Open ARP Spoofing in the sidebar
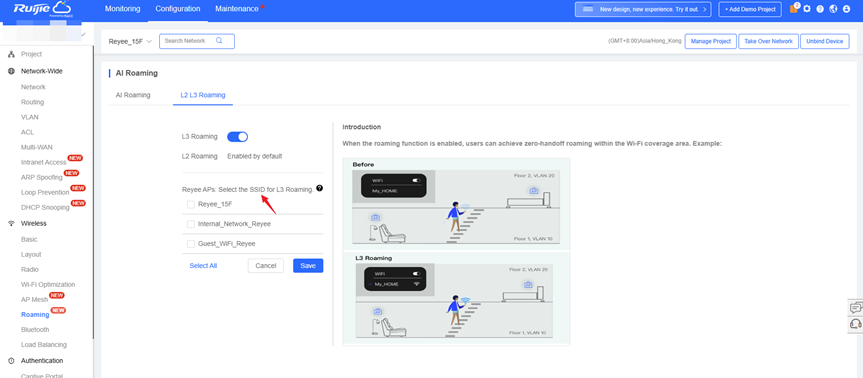Screen dimensions: 863x378 tap(42, 177)
